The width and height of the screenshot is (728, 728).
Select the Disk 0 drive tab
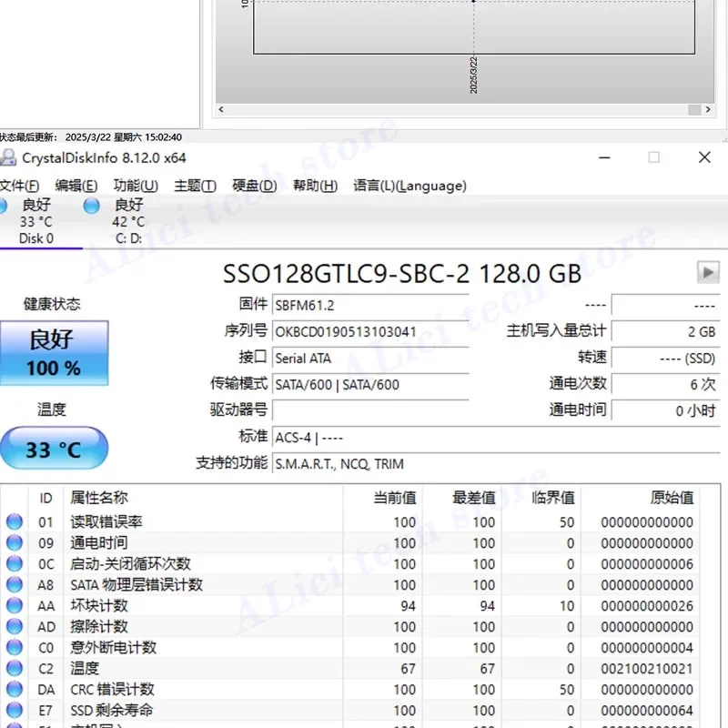[x=36, y=222]
